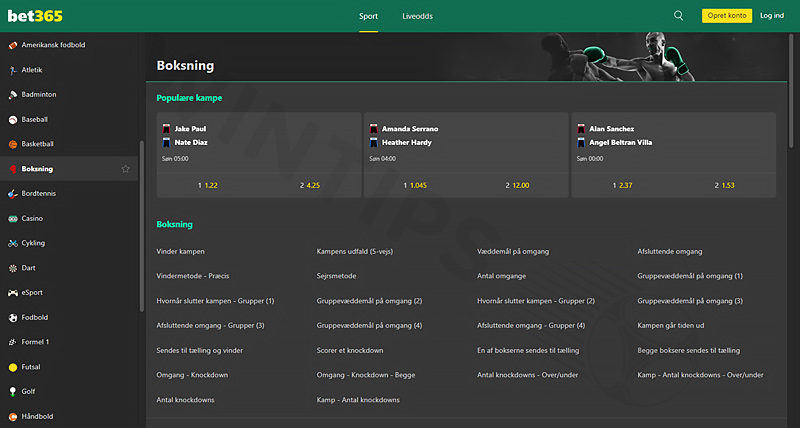
Task: Click the red boxing glove icon
Action: [x=13, y=169]
